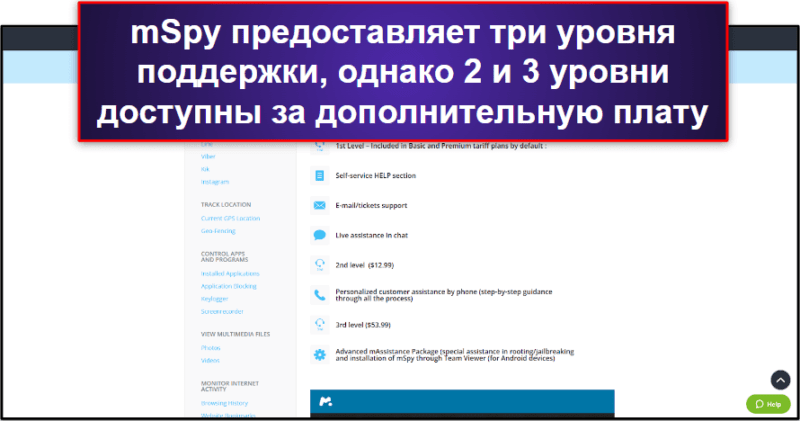Open the Keylogger sidebar link
This screenshot has width=800, height=421.
coord(214,299)
